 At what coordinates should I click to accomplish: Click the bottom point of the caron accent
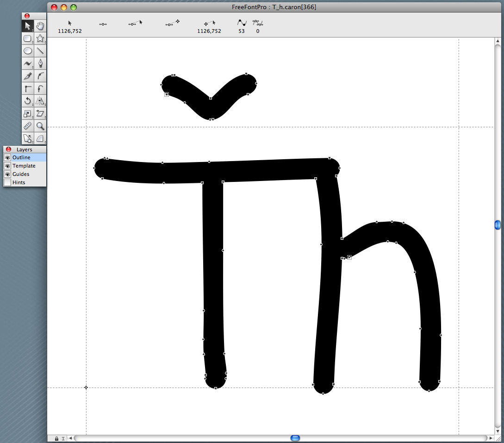tap(210, 119)
